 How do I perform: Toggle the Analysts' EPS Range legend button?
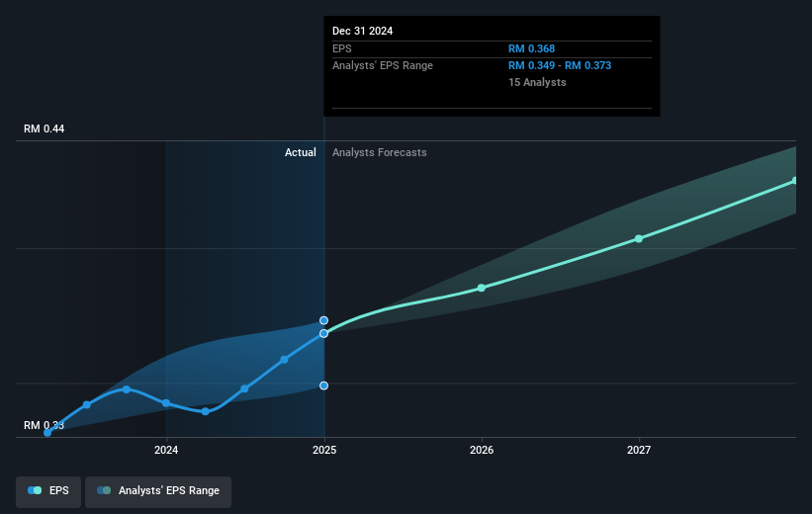pos(158,491)
